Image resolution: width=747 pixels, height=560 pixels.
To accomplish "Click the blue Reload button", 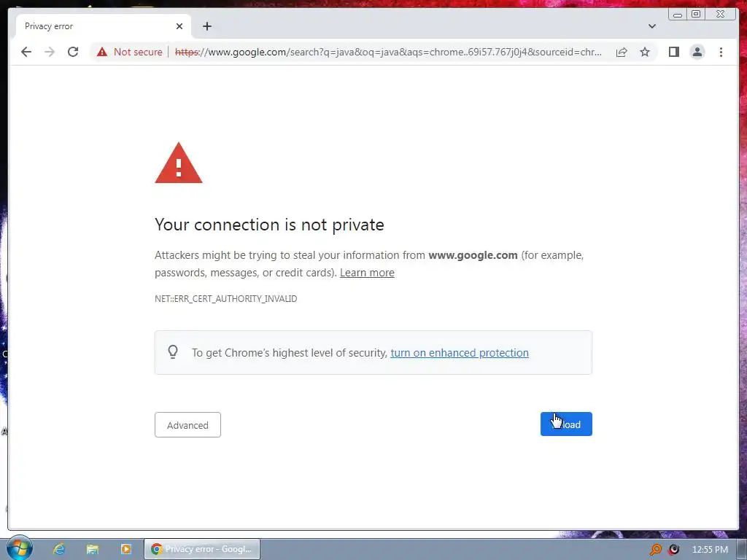I will pyautogui.click(x=566, y=424).
